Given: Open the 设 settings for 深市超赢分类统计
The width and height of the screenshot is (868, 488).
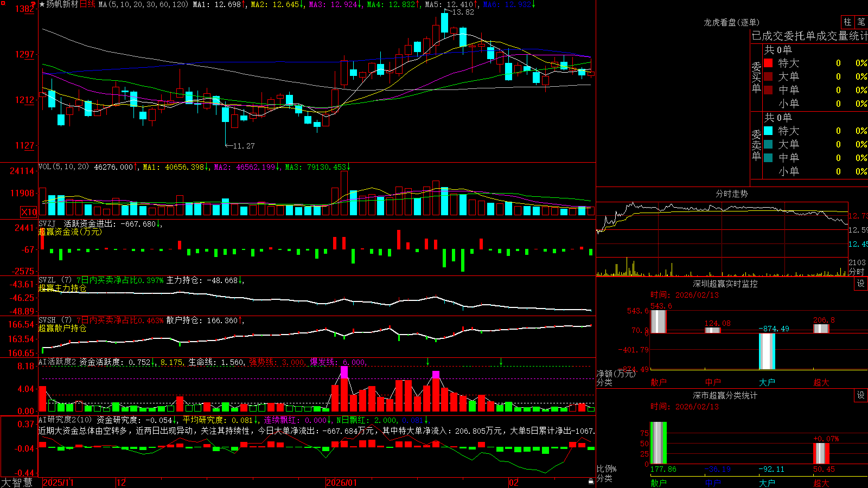Looking at the screenshot, I should pos(861,395).
